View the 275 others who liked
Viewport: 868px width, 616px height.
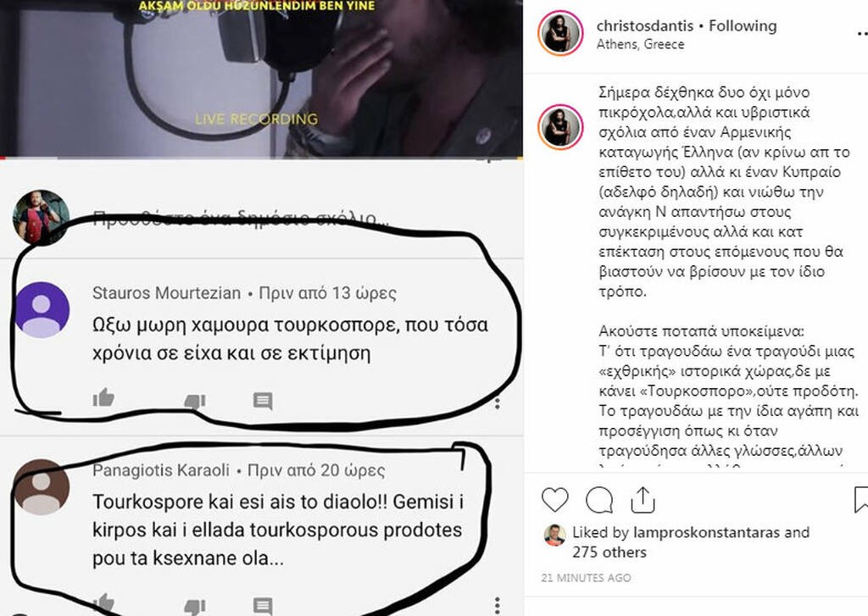pyautogui.click(x=609, y=552)
